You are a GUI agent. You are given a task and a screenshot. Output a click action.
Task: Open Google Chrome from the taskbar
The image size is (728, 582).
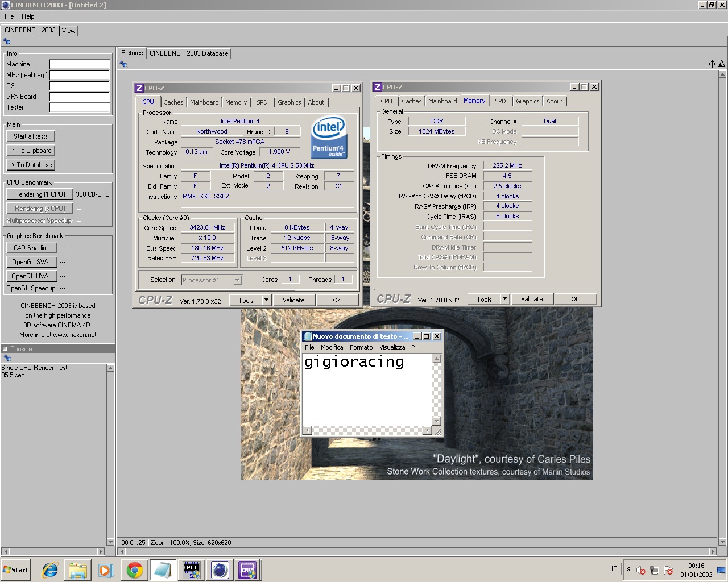click(x=134, y=570)
